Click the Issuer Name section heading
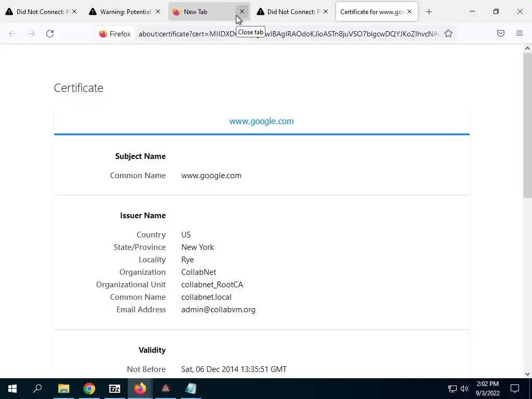The image size is (532, 399). coord(143,216)
